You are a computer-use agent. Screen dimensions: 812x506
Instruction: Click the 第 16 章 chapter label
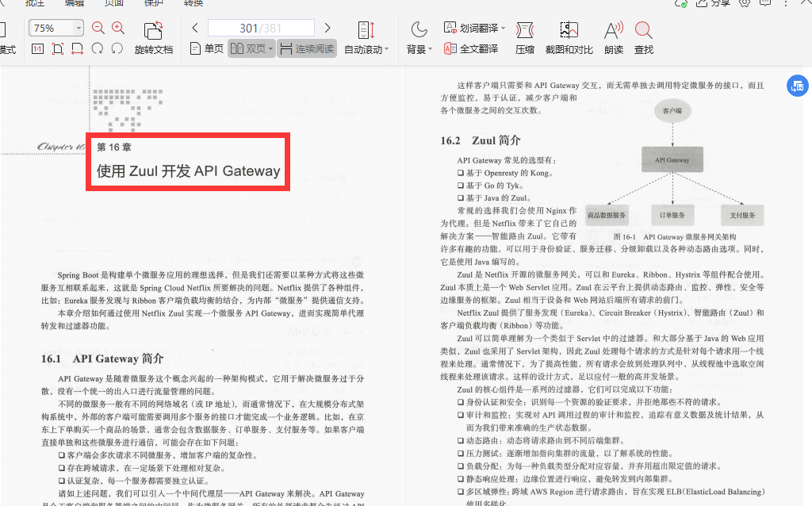[114, 147]
